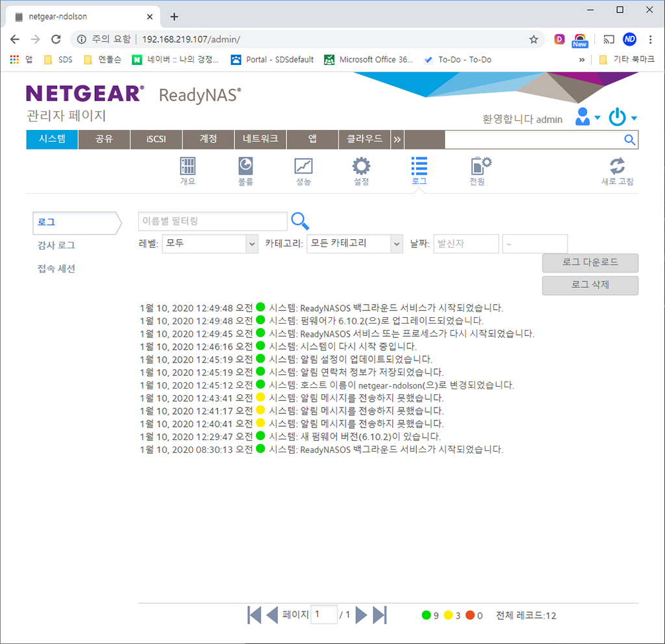Open Microsoft Office 36... bookmark
Screen dimensions: 665x644
tap(369, 60)
